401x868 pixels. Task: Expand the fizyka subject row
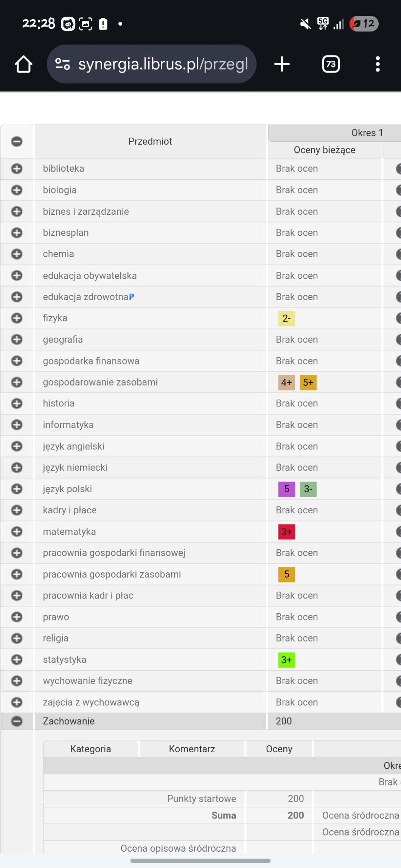(x=17, y=318)
